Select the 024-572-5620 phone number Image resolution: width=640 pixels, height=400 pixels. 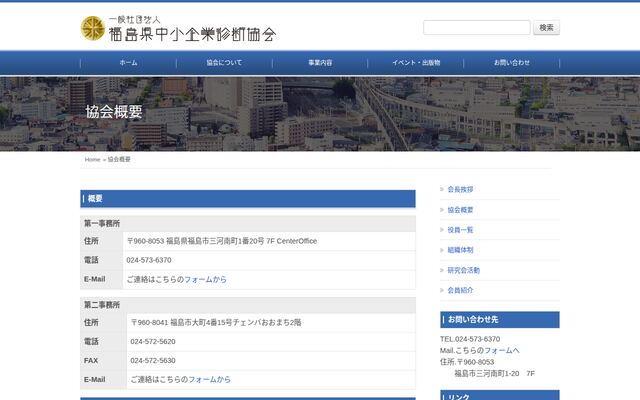tap(153, 342)
